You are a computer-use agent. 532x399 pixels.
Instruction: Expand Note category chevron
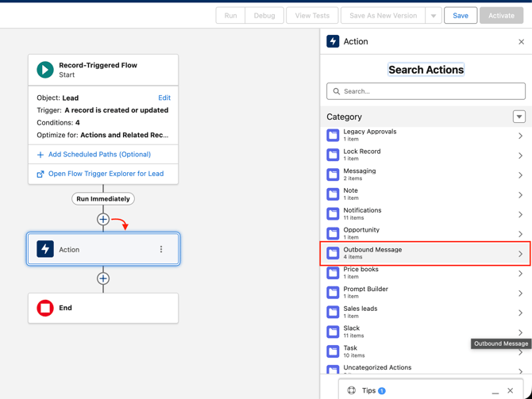520,194
